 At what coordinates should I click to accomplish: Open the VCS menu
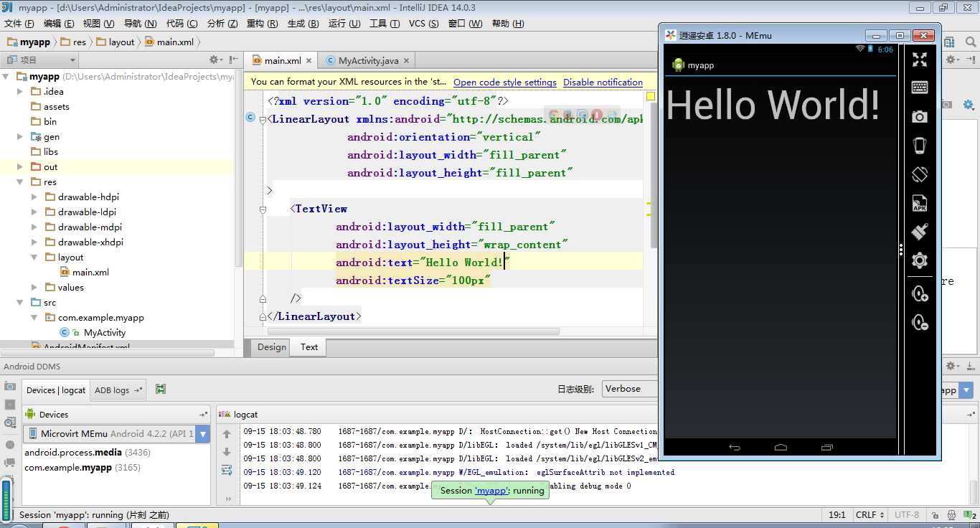tap(423, 23)
